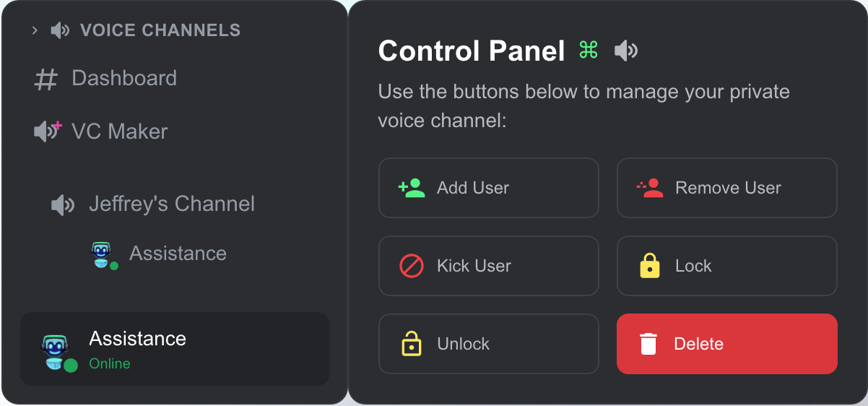Screen dimensions: 868x406
Task: Click the Jeffrey's Channel speaker icon
Action: pyautogui.click(x=63, y=204)
